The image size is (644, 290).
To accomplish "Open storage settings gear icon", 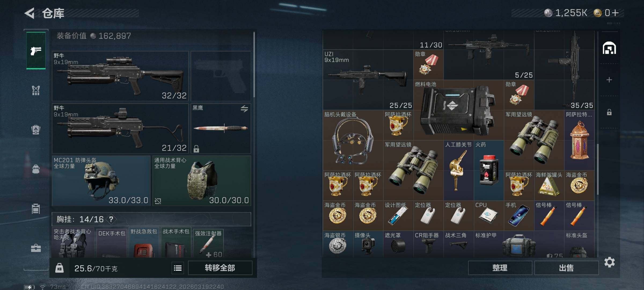I will click(x=609, y=262).
